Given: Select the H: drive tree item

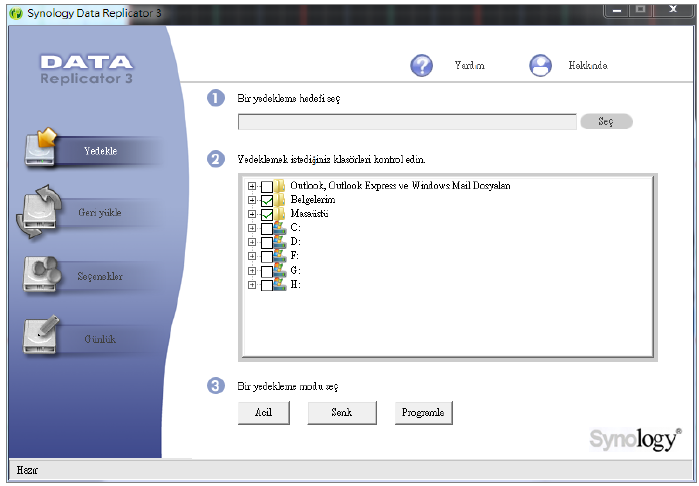Looking at the screenshot, I should pos(296,285).
